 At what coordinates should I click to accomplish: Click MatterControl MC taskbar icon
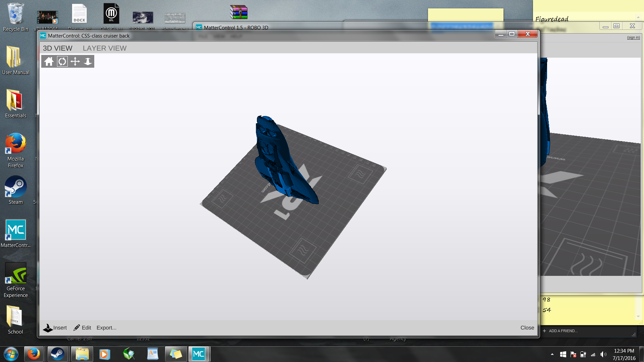(x=199, y=354)
